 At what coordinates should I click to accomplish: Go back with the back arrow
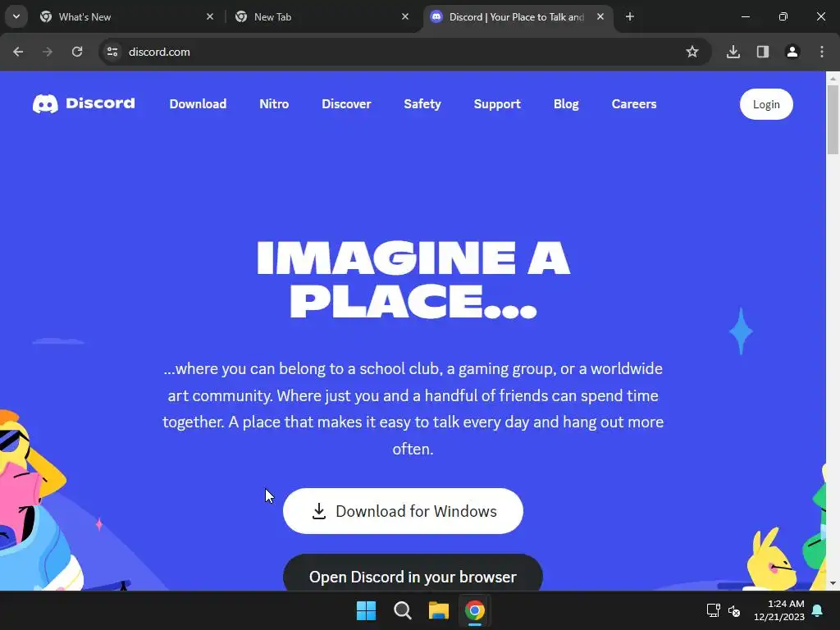click(18, 52)
